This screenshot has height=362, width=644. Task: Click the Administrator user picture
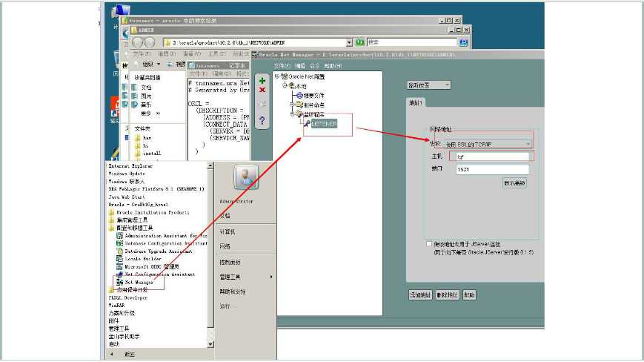coord(246,177)
